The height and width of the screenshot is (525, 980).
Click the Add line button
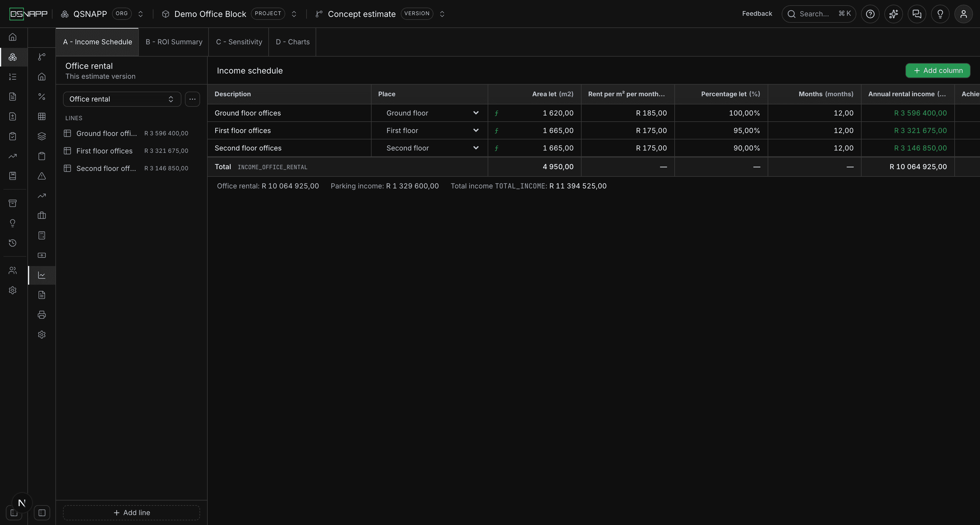tap(132, 512)
